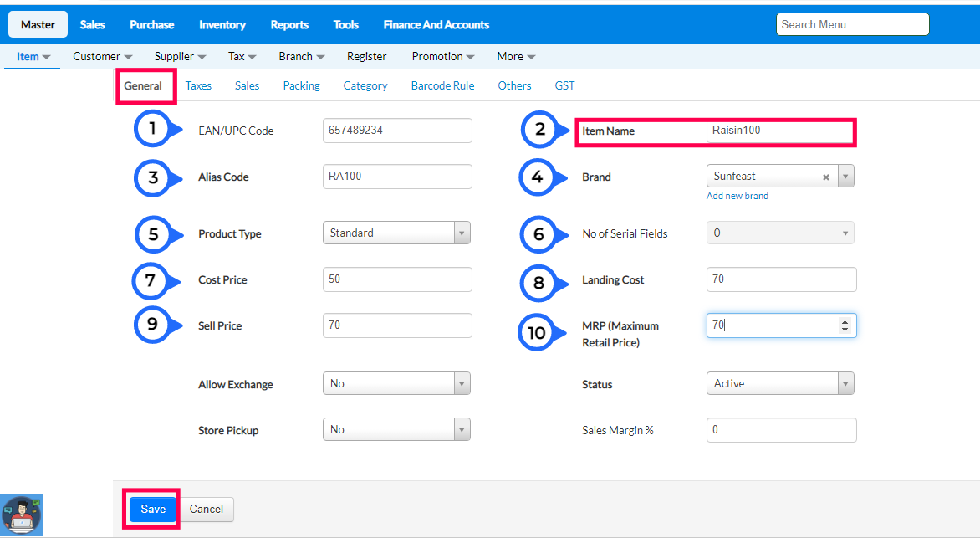
Task: Open the Inventory menu
Action: click(x=222, y=25)
